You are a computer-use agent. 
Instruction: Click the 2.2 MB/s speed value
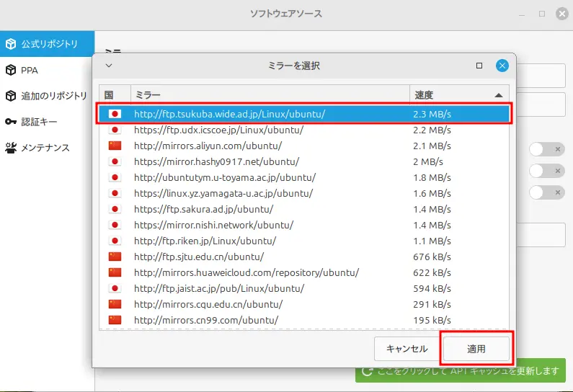[x=432, y=130]
